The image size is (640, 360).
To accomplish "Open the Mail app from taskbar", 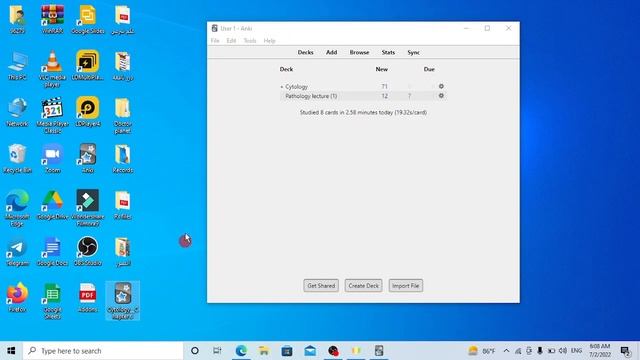I will (310, 351).
